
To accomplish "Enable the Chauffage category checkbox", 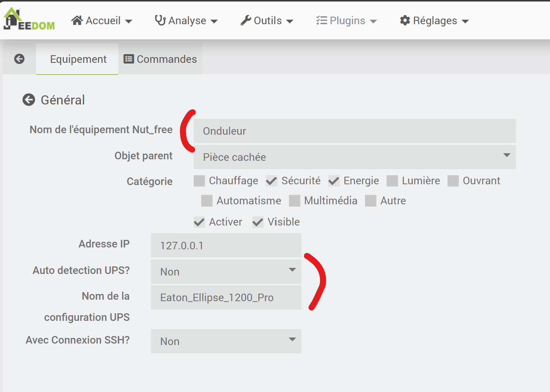I will coord(199,181).
